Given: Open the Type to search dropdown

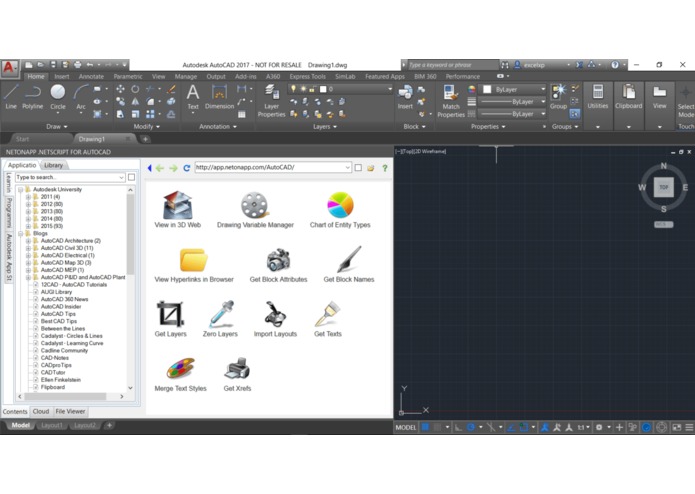Looking at the screenshot, I should click(121, 177).
